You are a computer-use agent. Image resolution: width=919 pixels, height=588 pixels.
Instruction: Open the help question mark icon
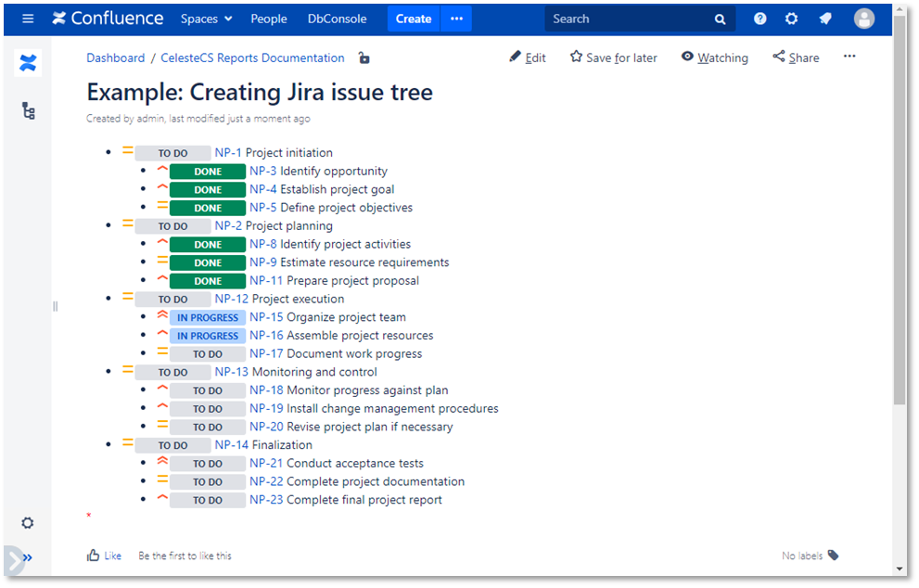point(760,19)
